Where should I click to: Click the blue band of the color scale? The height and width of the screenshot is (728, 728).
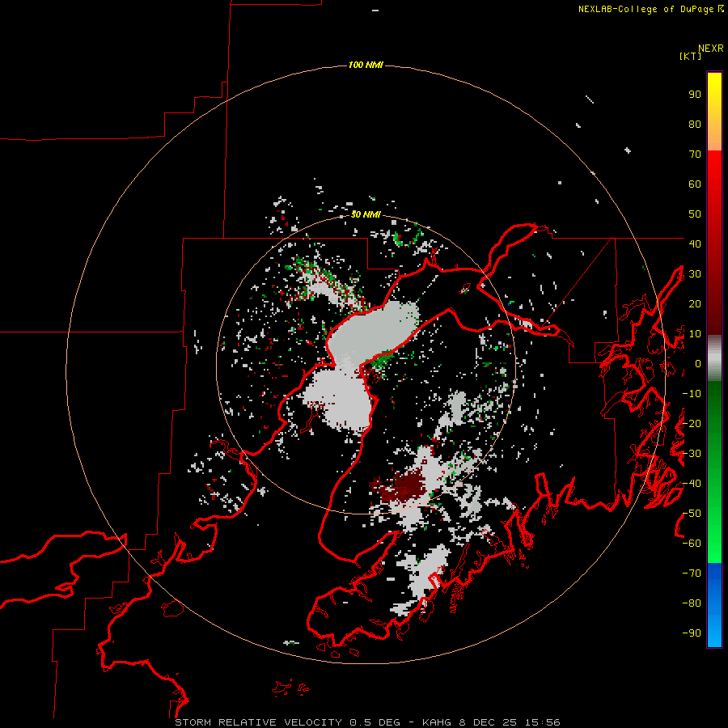pyautogui.click(x=714, y=605)
